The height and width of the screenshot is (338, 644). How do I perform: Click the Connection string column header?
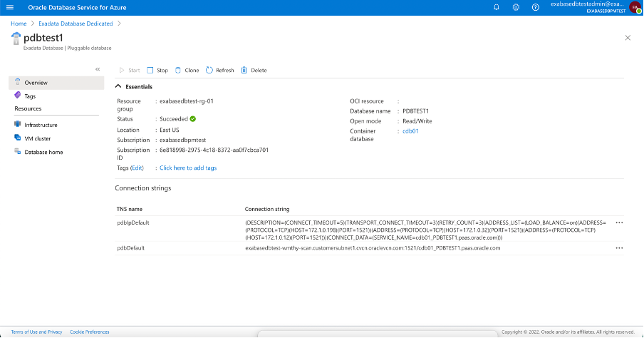pos(267,210)
